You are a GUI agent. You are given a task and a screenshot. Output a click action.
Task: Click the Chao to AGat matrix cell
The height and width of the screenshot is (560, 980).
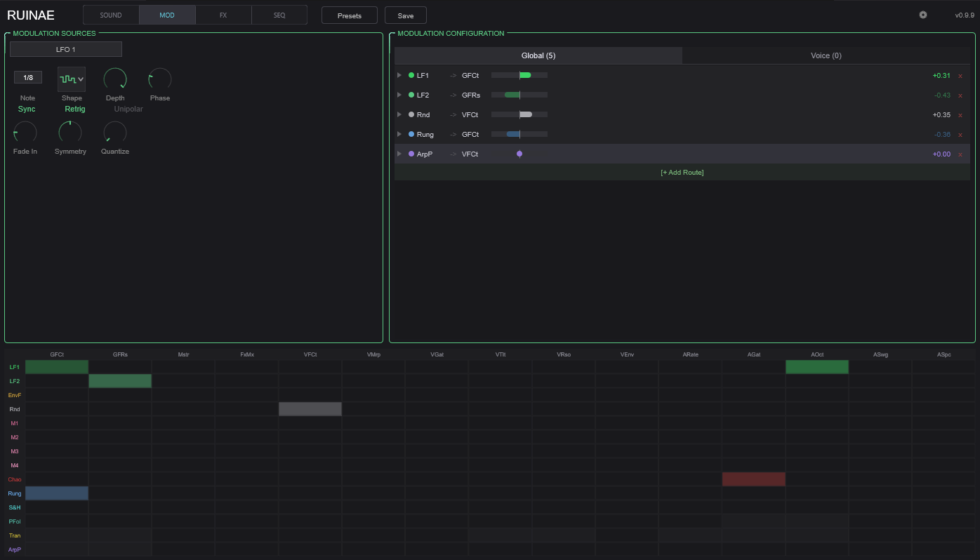753,479
